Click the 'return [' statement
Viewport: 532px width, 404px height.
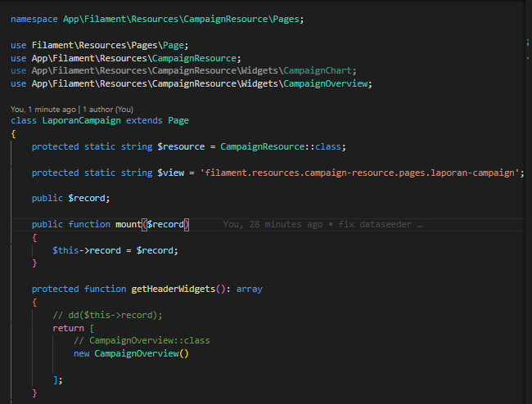[74, 329]
